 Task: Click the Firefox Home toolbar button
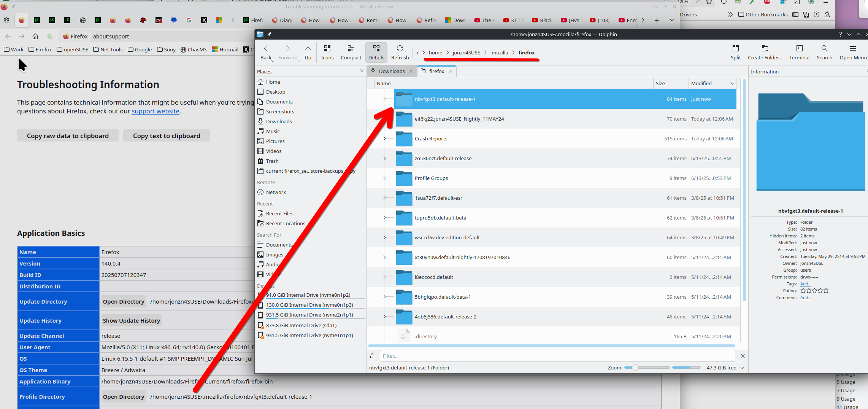point(35,36)
